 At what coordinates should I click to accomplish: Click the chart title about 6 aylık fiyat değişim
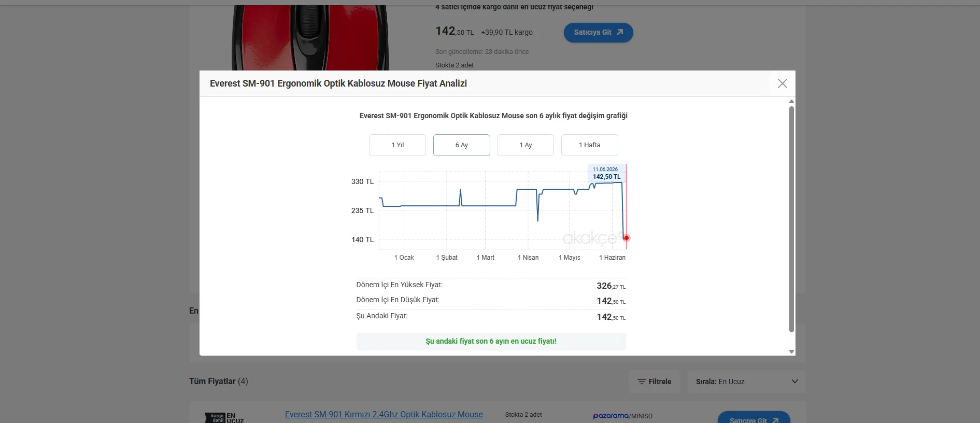[x=493, y=116]
